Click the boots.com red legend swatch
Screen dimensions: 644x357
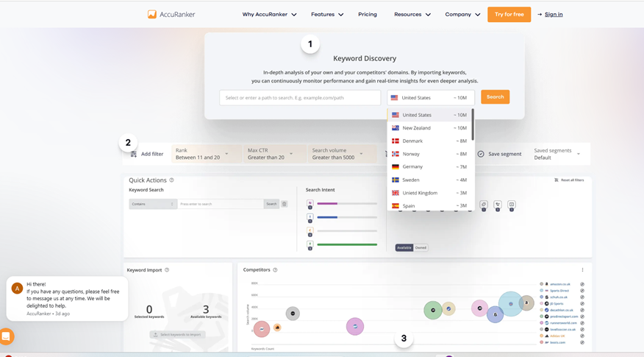click(542, 342)
